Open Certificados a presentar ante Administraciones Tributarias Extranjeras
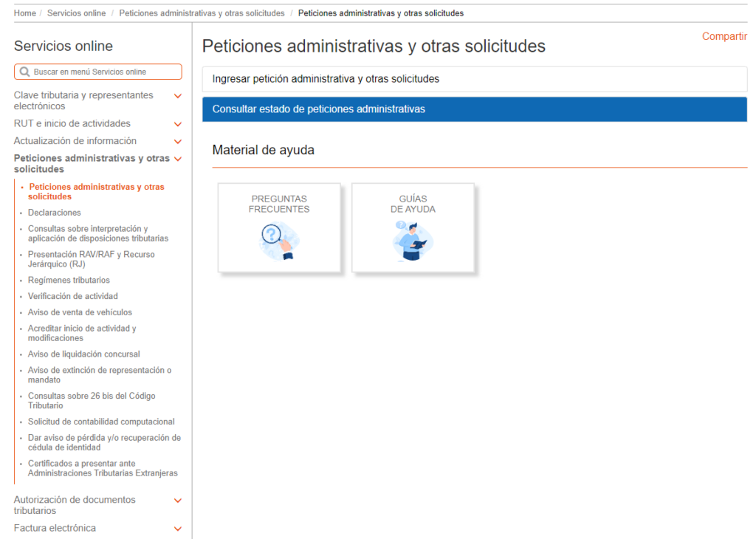This screenshot has height=539, width=756. 103,468
